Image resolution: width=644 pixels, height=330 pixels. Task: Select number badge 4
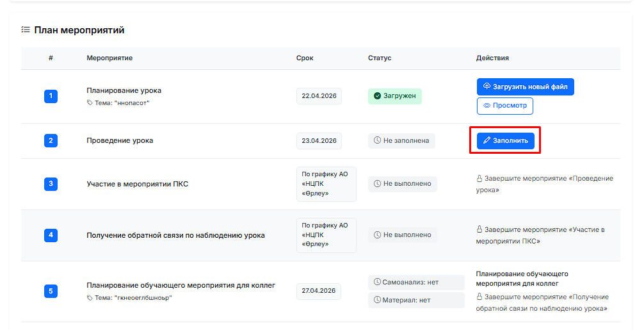(x=51, y=235)
